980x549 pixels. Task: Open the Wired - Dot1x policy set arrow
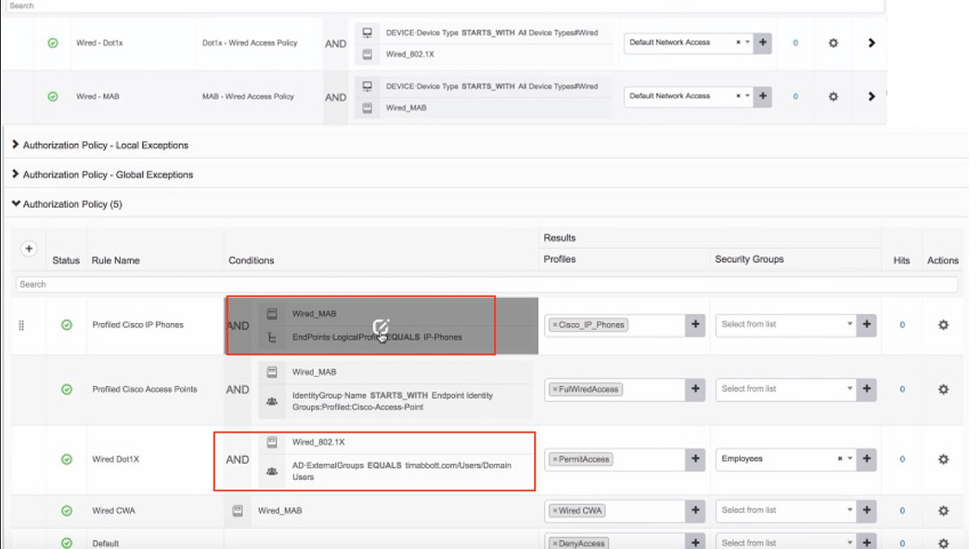871,43
